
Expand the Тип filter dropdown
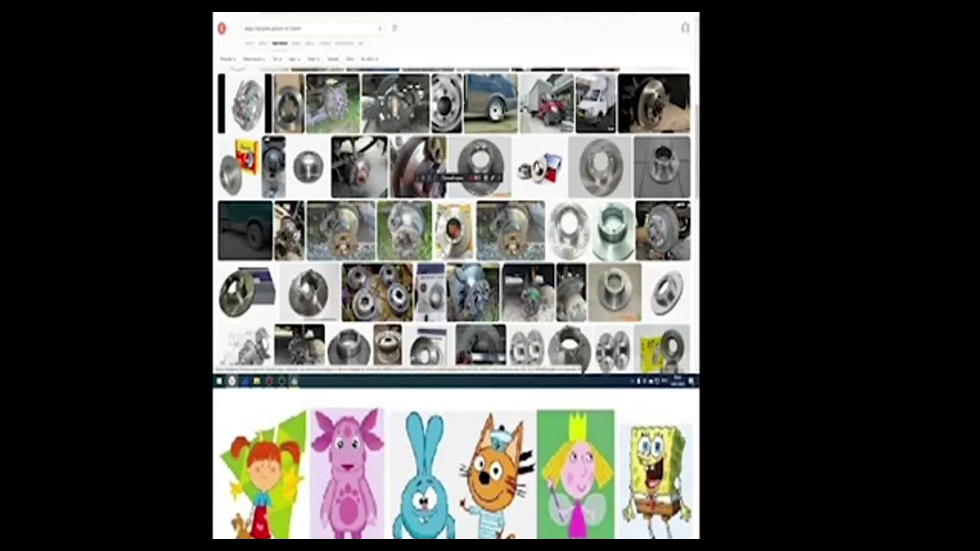coord(277,59)
